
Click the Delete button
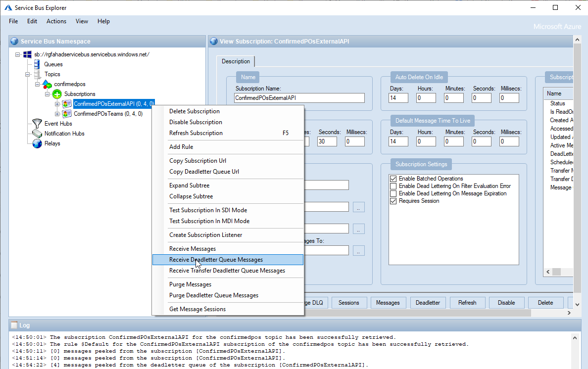coord(545,303)
